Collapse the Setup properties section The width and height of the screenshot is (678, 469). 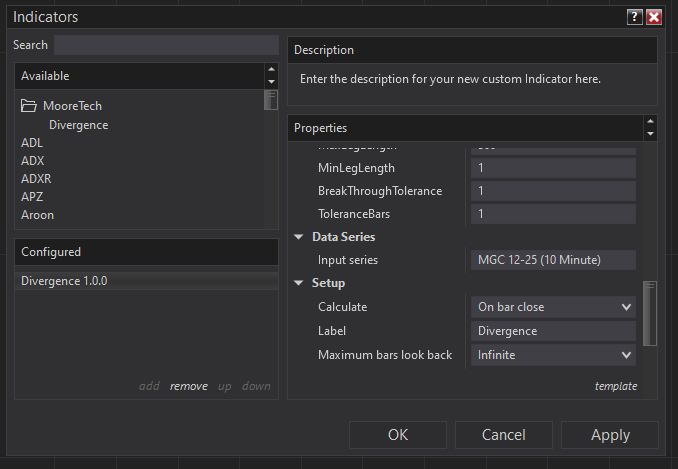(x=299, y=283)
